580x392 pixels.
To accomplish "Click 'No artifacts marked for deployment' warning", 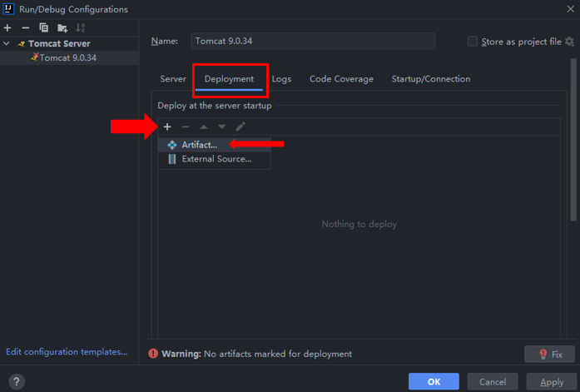I will pos(278,354).
